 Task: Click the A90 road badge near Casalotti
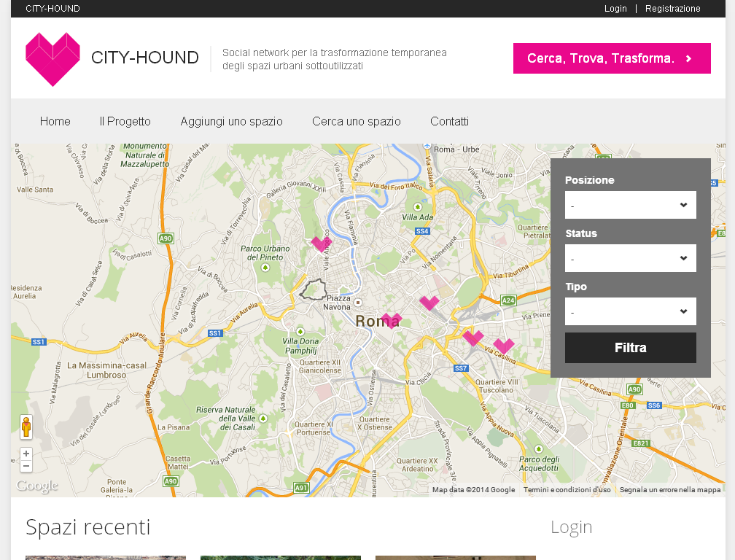click(x=166, y=238)
